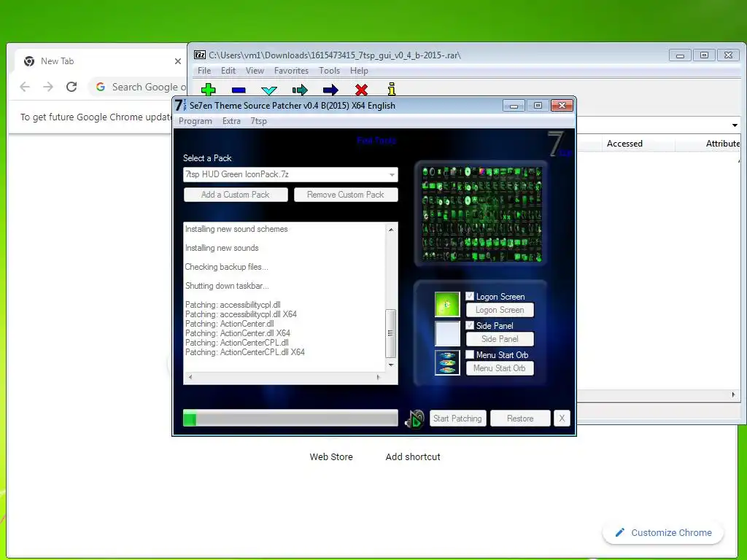Expand the 7-Zip address bar dropdown arrow
The width and height of the screenshot is (747, 560).
pos(735,125)
